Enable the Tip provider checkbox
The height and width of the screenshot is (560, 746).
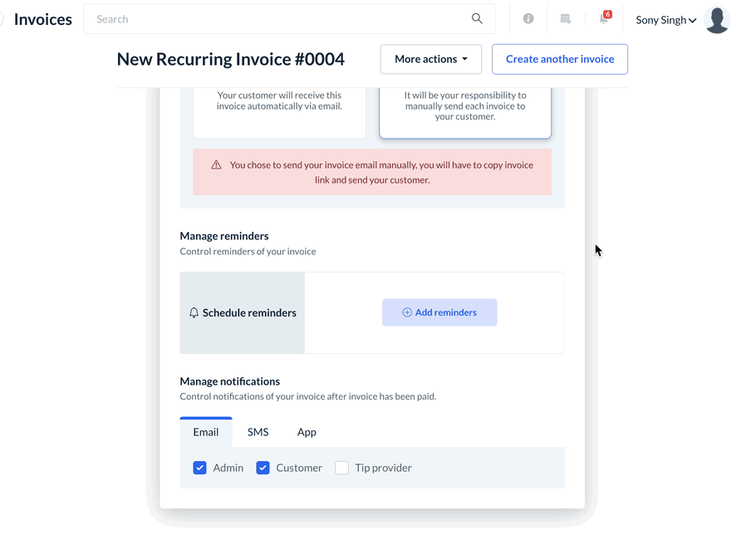341,468
